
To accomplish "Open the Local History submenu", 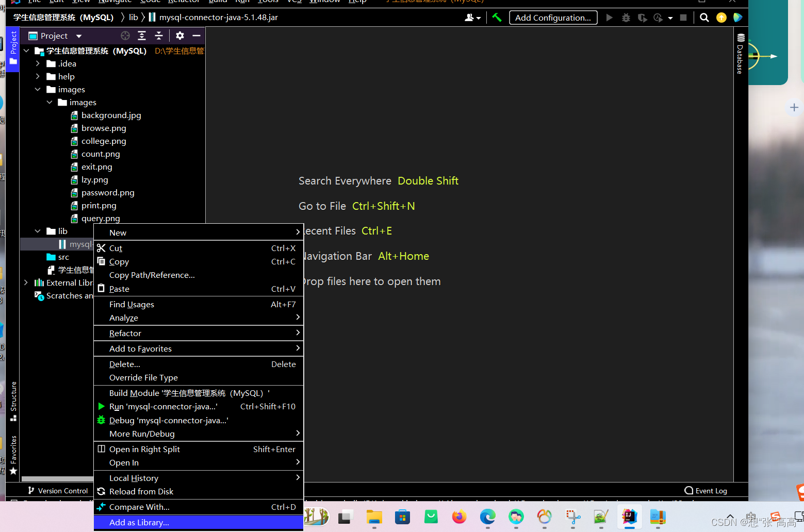I will point(198,478).
